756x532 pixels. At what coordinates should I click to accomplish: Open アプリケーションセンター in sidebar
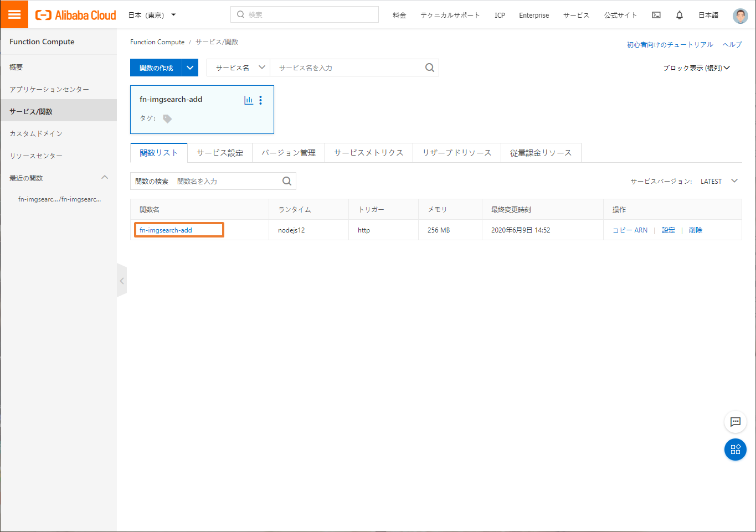point(59,89)
